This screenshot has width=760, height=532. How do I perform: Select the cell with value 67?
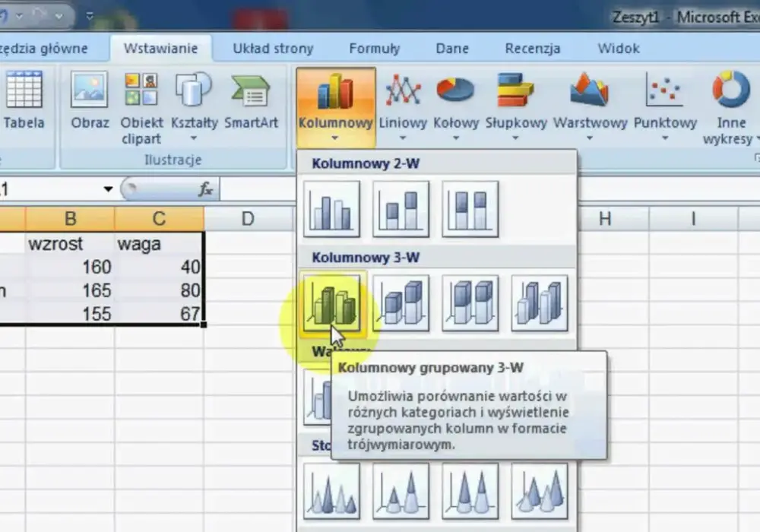pyautogui.click(x=159, y=313)
